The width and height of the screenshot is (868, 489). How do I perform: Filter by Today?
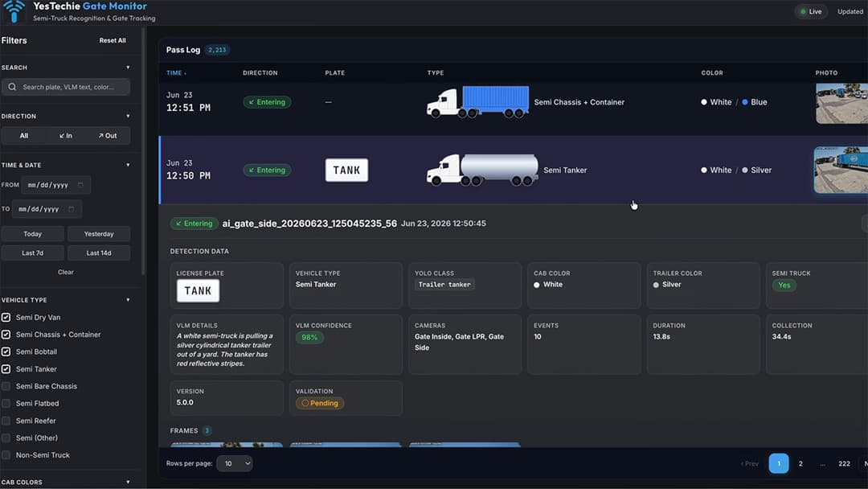(33, 234)
